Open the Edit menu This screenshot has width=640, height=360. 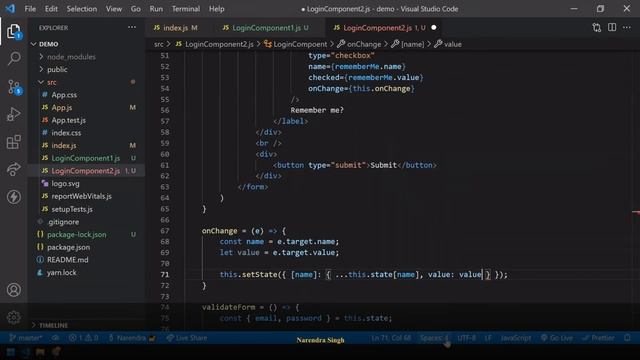[51, 9]
